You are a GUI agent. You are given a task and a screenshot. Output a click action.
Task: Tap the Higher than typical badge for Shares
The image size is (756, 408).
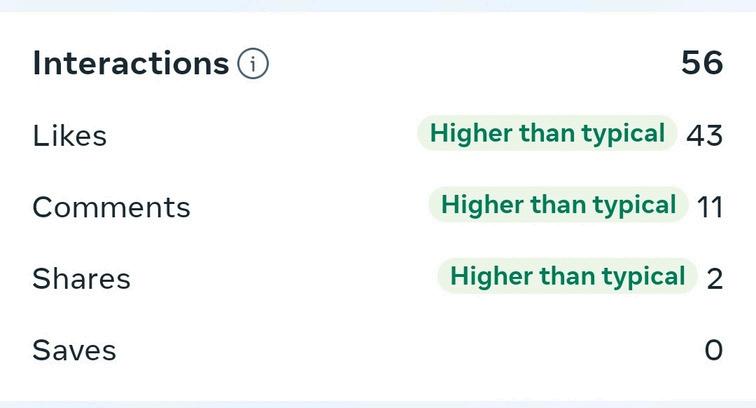pyautogui.click(x=567, y=276)
